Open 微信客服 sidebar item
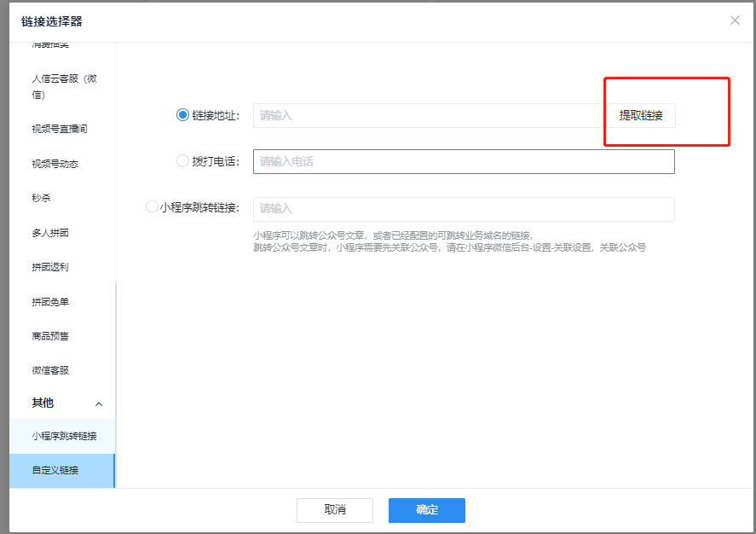Image resolution: width=756 pixels, height=534 pixels. (50, 370)
